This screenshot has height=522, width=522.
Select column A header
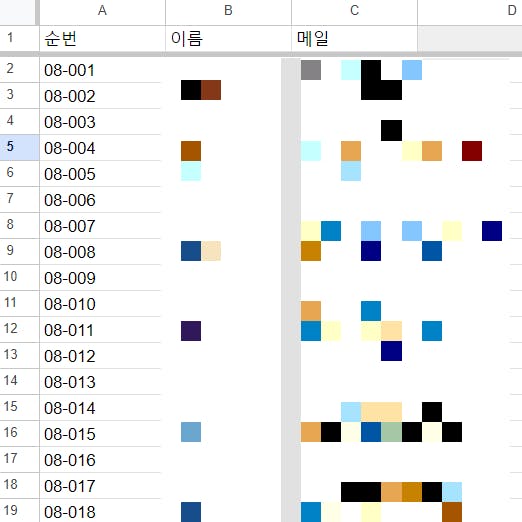coord(102,12)
